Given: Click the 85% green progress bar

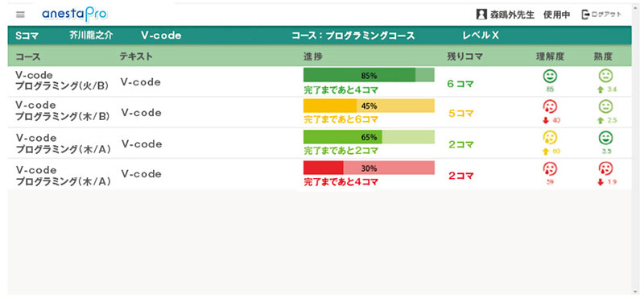Looking at the screenshot, I should (x=369, y=75).
